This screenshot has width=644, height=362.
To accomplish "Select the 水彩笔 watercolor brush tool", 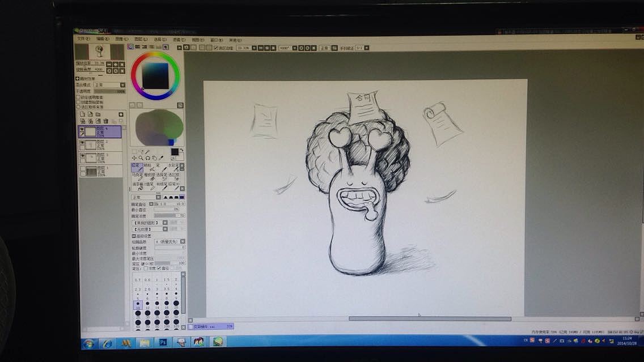I will (174, 167).
